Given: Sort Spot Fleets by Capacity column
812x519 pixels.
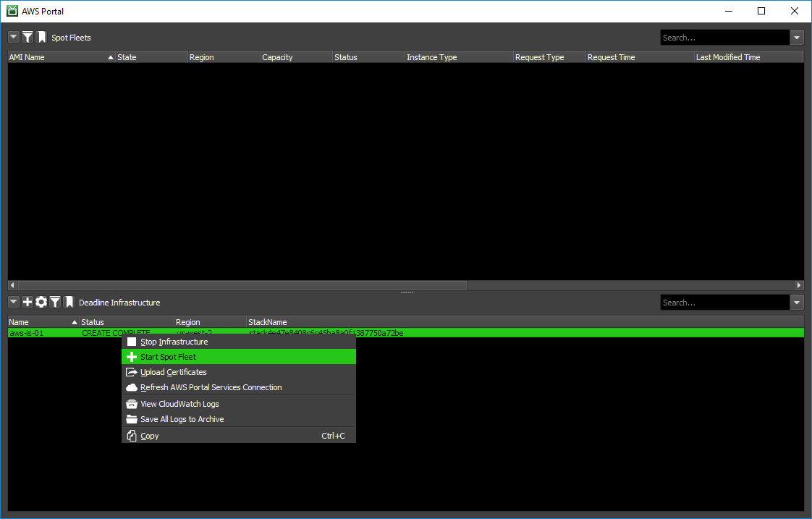Looking at the screenshot, I should (x=296, y=57).
